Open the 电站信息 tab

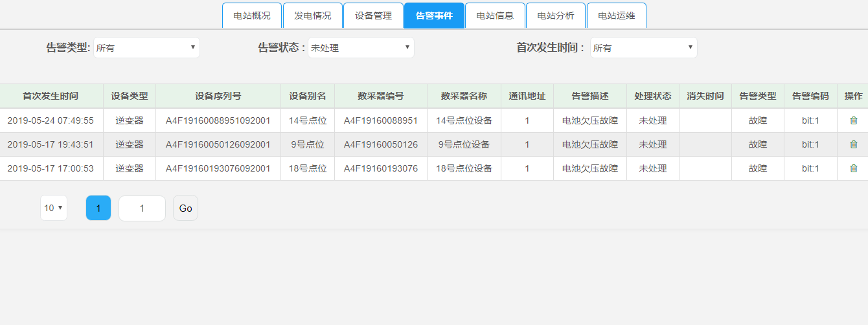pos(495,16)
